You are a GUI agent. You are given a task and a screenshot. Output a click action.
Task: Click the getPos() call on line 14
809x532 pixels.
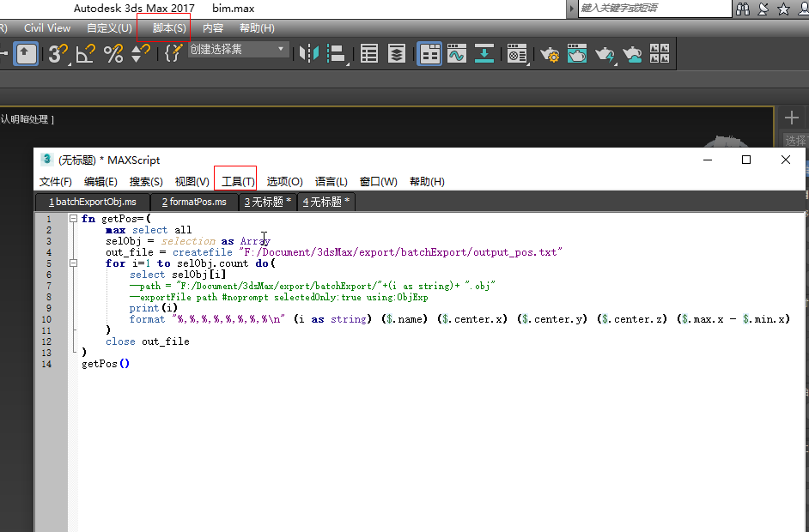[106, 364]
